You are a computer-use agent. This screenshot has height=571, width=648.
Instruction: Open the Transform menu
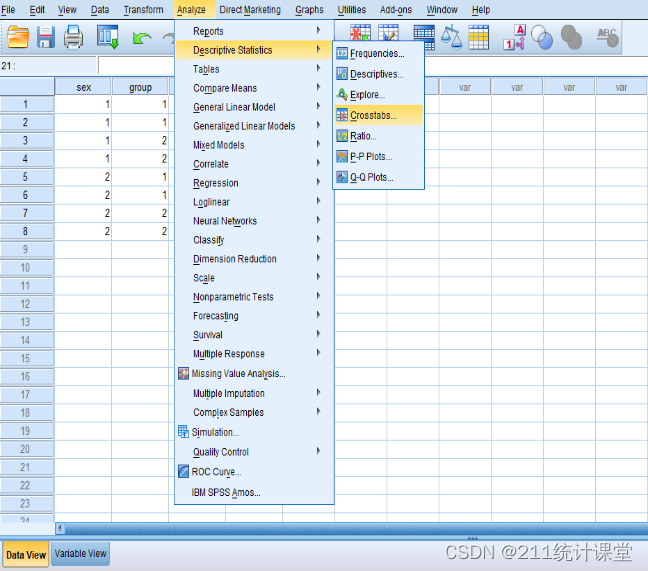(x=143, y=10)
